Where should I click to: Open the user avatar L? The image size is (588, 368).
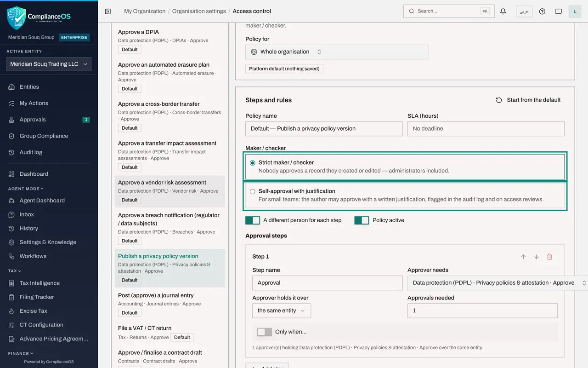pos(575,11)
